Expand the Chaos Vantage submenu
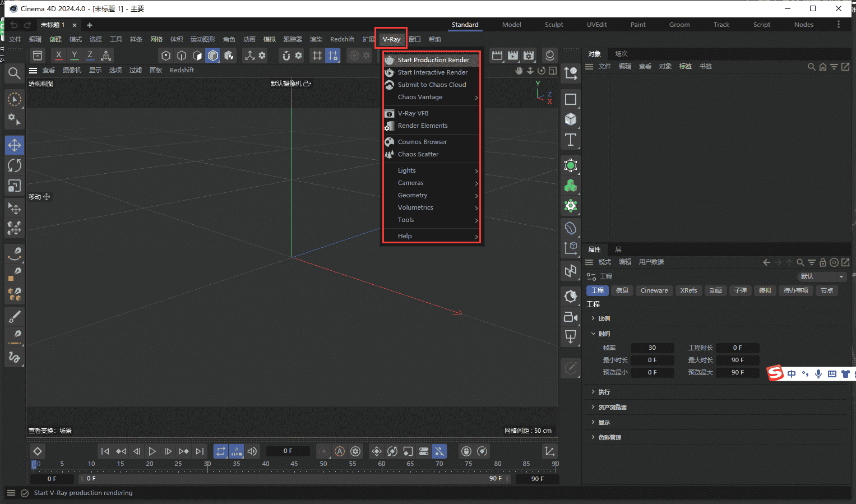 [420, 97]
